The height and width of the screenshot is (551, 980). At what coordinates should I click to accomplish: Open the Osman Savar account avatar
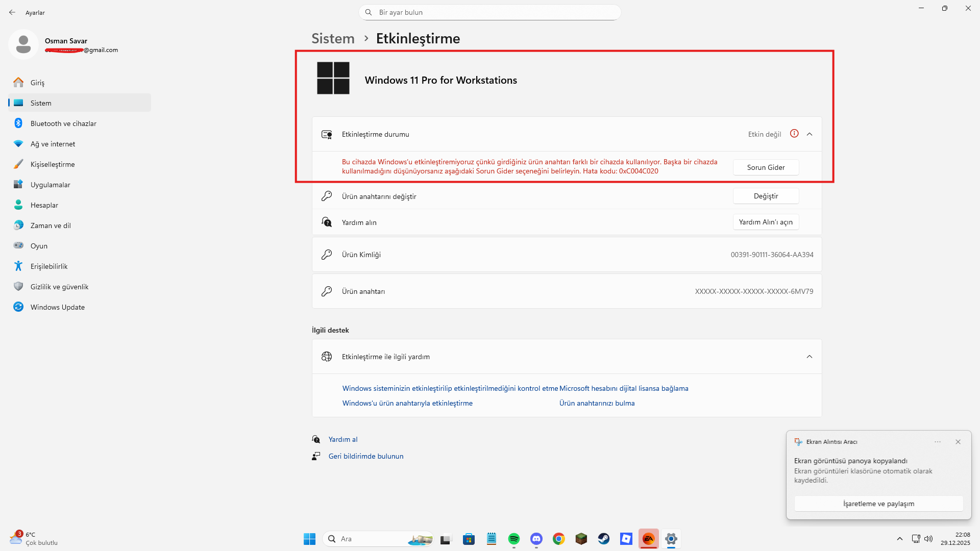[x=23, y=44]
